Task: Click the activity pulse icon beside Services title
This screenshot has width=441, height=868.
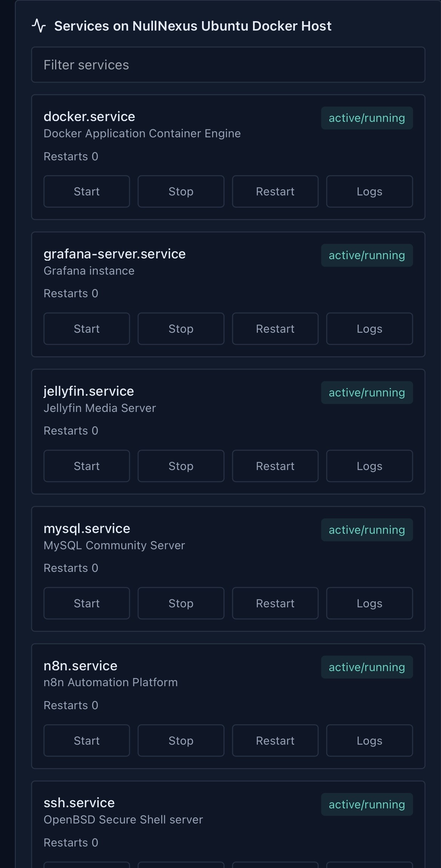Action: point(39,26)
